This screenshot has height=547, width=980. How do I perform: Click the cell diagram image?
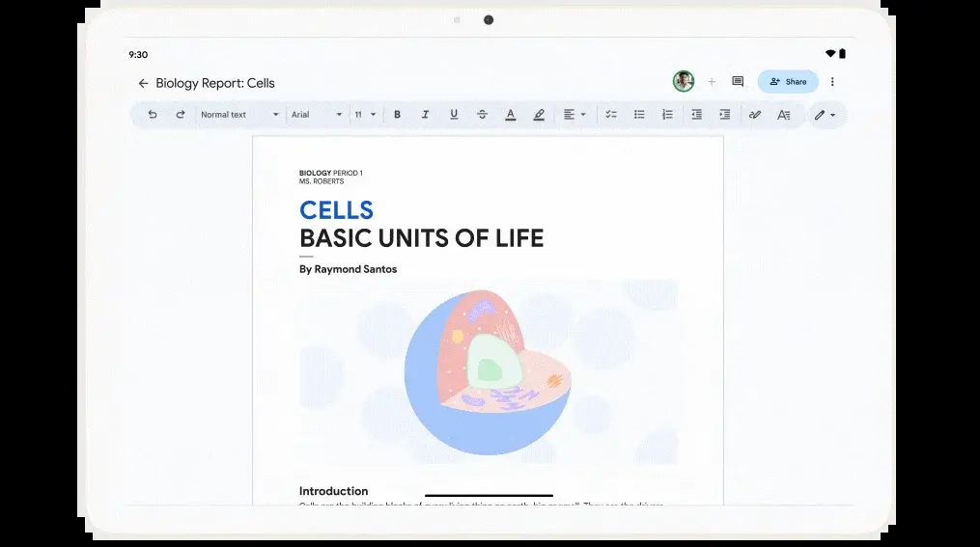pos(488,372)
